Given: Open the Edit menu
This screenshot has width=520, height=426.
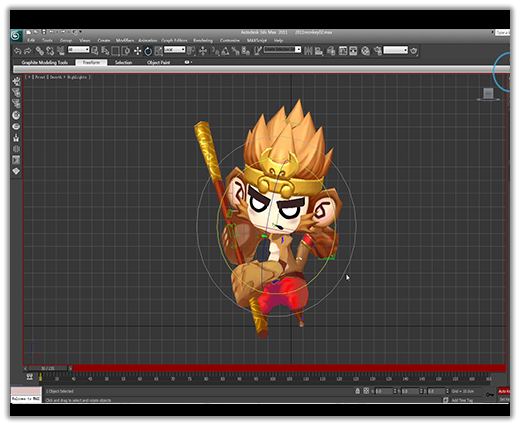Looking at the screenshot, I should point(31,40).
